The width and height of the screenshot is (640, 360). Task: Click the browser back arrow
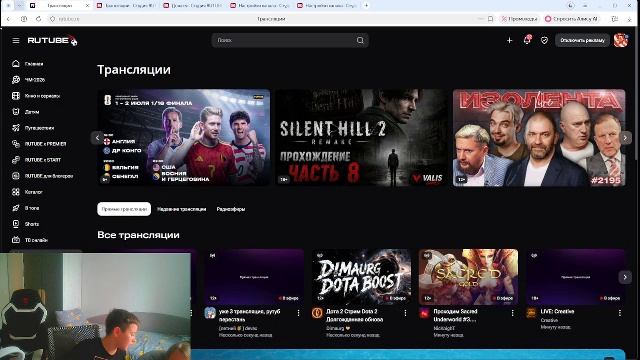point(9,19)
